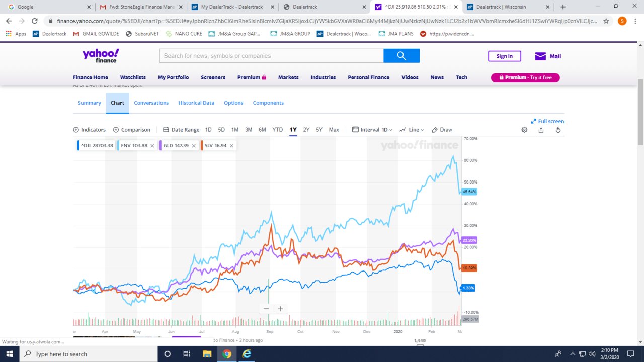Open Indicators with the plus circle
The width and height of the screenshot is (644, 362).
click(x=90, y=130)
